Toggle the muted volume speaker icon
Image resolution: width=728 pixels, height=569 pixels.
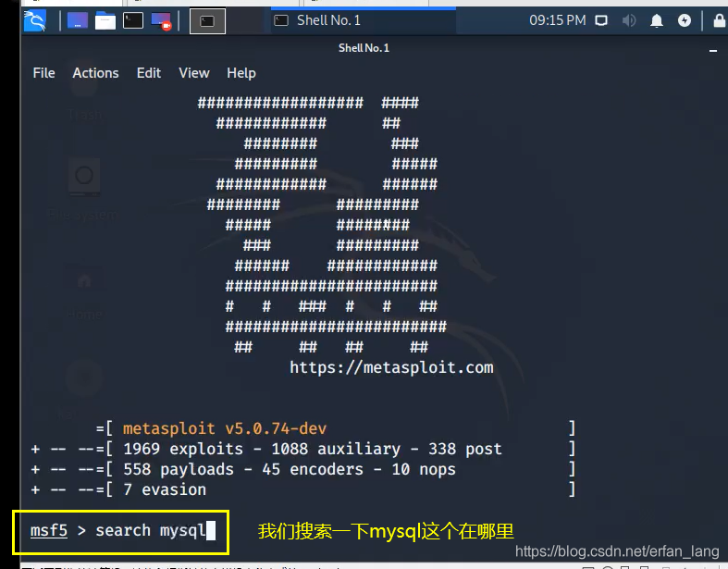[629, 21]
